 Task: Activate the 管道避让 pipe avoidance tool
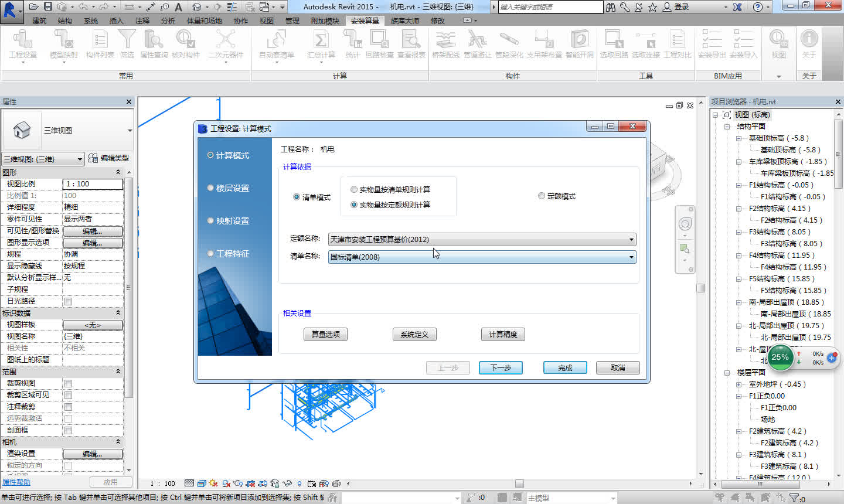point(477,46)
